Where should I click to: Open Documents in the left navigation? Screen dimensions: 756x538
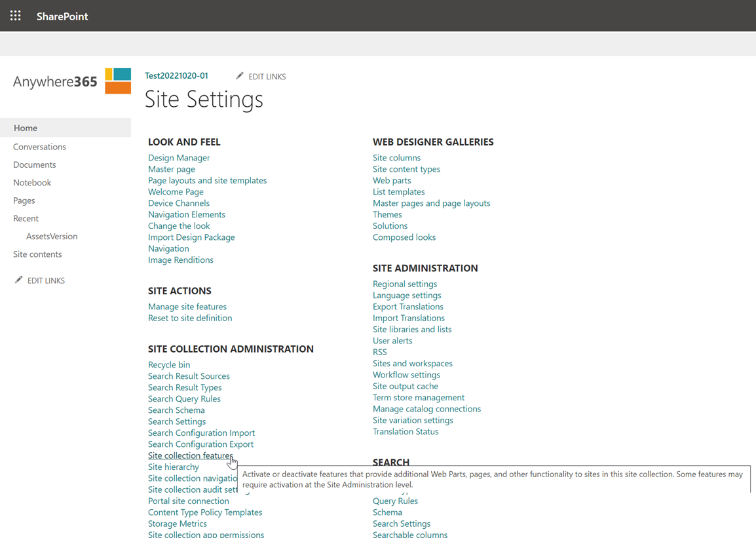(34, 164)
